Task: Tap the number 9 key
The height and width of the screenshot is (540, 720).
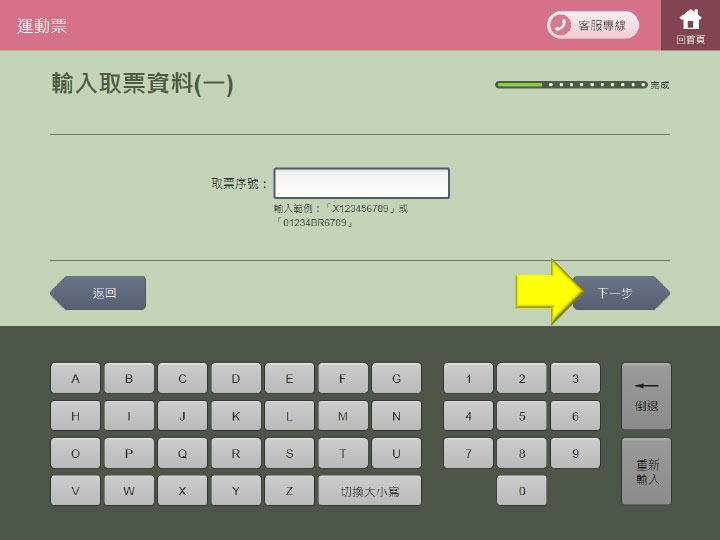Action: coord(575,453)
